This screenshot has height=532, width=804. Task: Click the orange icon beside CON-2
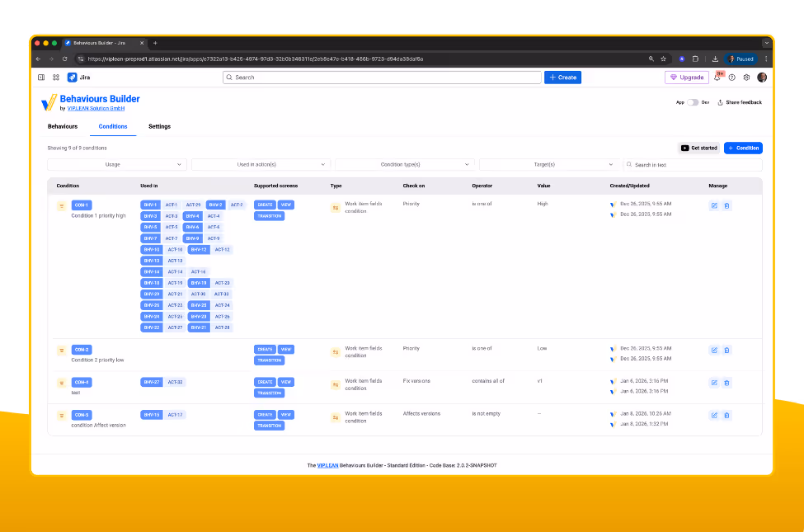[62, 351]
